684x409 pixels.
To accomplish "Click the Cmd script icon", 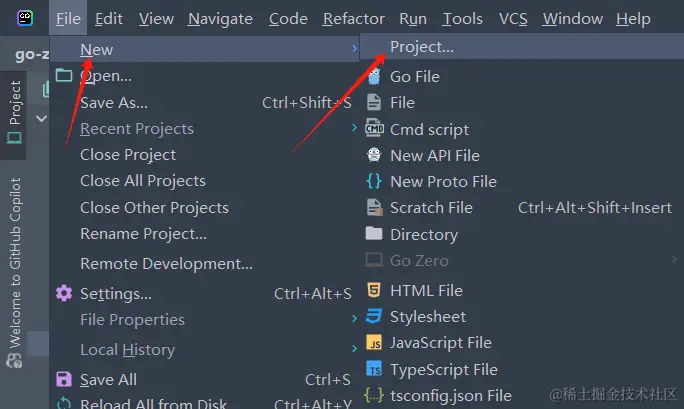I will (374, 129).
